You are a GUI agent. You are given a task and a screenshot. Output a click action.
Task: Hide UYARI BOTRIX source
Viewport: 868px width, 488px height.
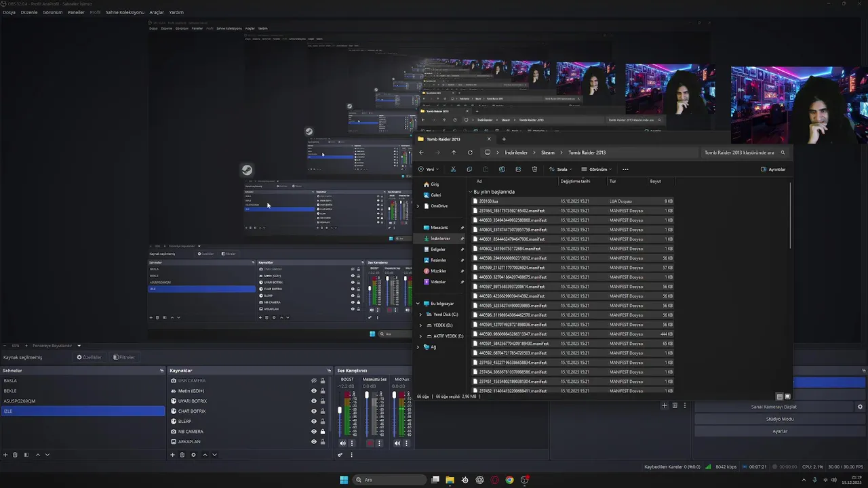tap(314, 401)
